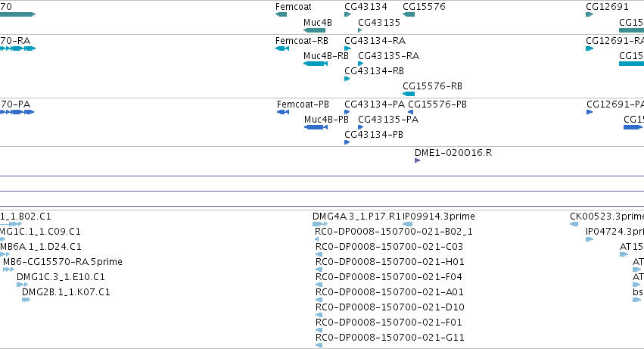Open the CG43134 gene label
The width and height of the screenshot is (644, 349).
[x=366, y=7]
